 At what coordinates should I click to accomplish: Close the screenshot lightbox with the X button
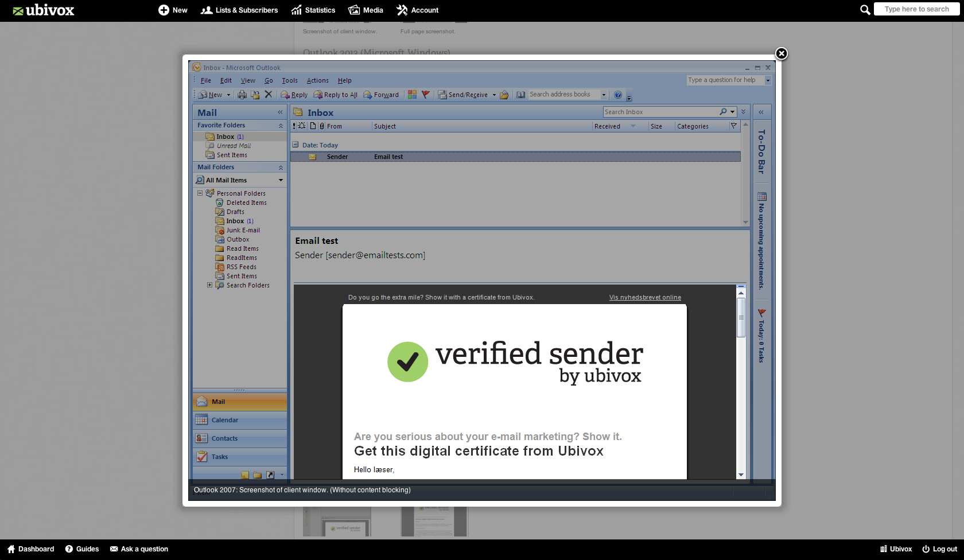coord(781,53)
